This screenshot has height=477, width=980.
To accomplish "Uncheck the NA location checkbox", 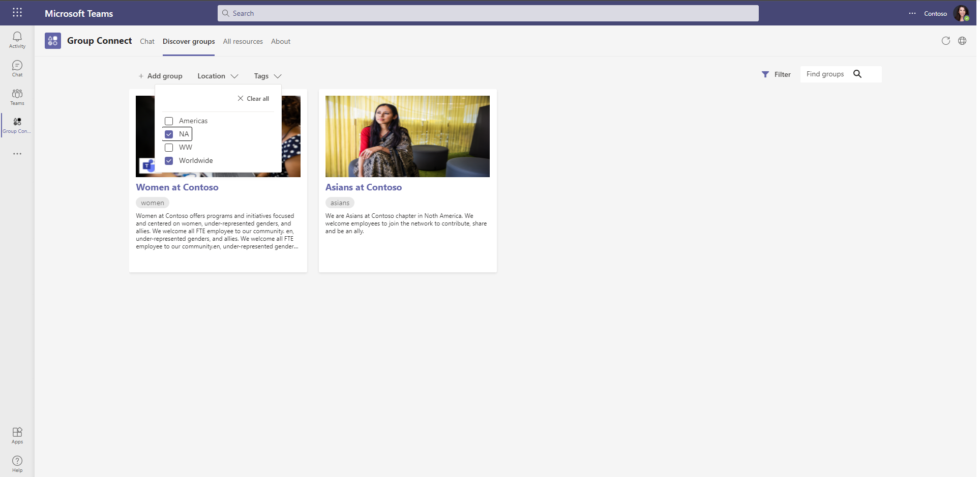I will coord(169,134).
